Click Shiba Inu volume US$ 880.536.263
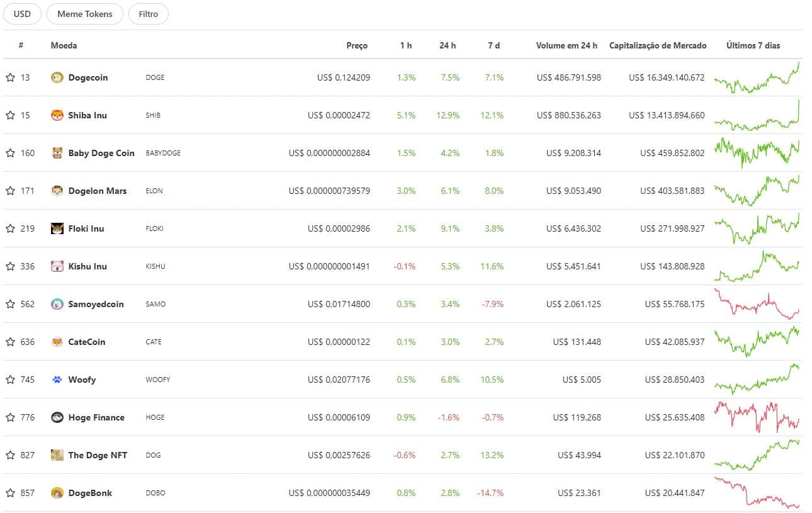812x513 pixels. [569, 115]
